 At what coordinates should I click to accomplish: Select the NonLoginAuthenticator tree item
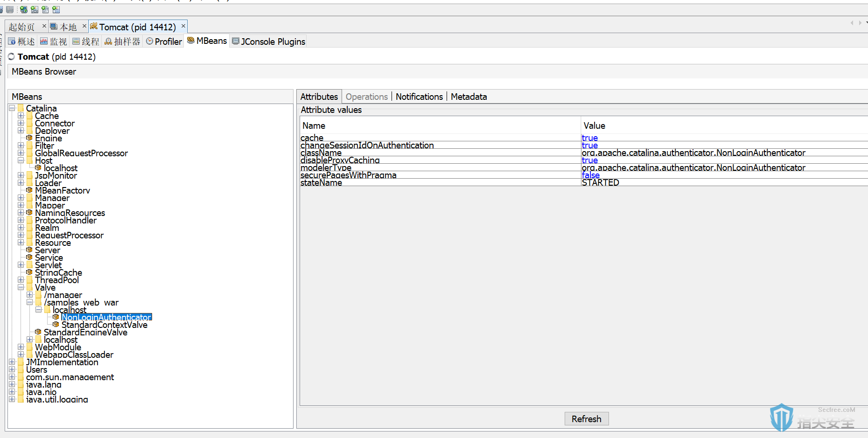(x=106, y=317)
